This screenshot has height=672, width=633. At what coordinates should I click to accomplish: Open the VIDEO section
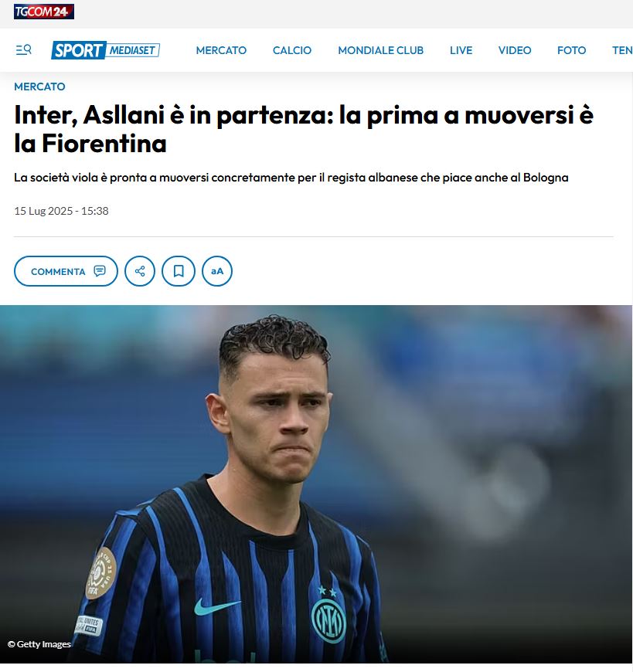click(x=515, y=50)
